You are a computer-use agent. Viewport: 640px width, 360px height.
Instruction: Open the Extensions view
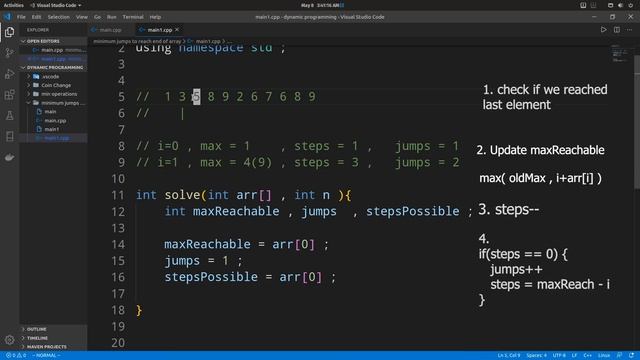[x=9, y=95]
